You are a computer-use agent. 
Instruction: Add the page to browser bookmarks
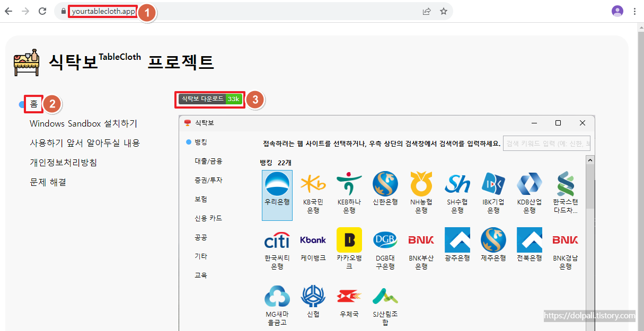coord(444,11)
